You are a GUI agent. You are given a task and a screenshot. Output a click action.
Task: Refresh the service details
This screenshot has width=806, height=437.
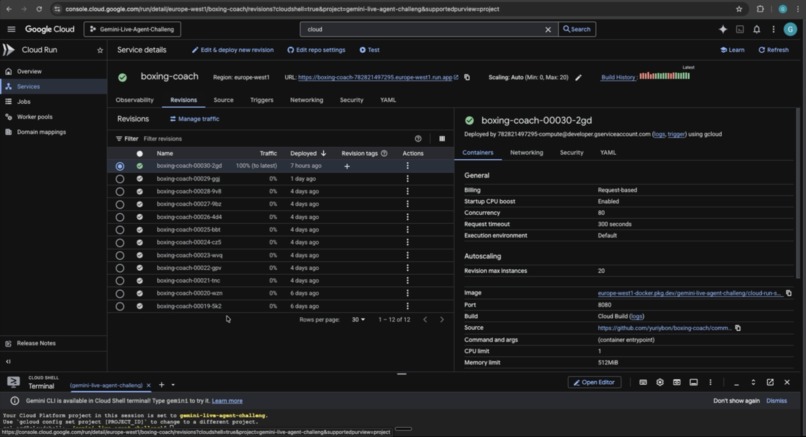point(774,50)
